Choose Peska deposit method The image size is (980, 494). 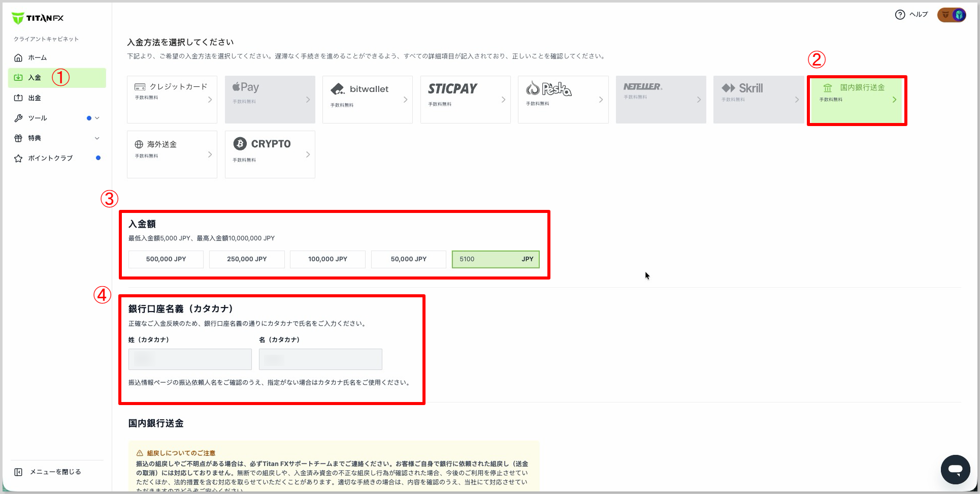(563, 100)
